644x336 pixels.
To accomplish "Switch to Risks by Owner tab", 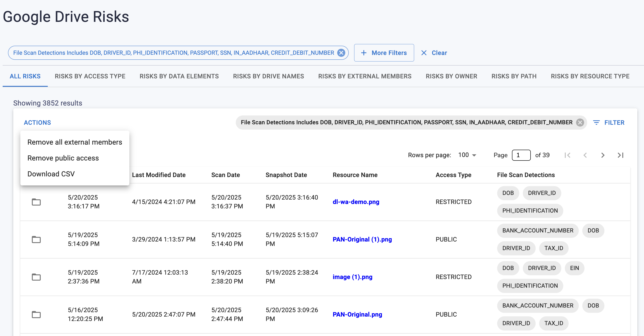I will pos(451,76).
